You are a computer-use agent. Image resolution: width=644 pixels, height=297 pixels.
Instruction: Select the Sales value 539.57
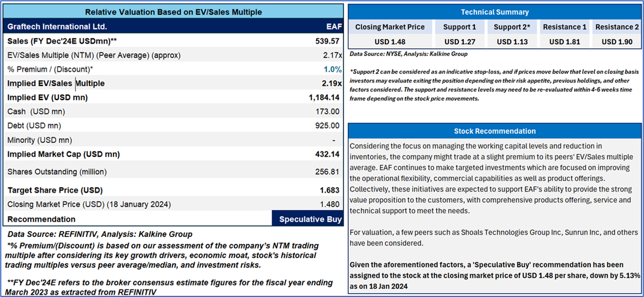[328, 41]
